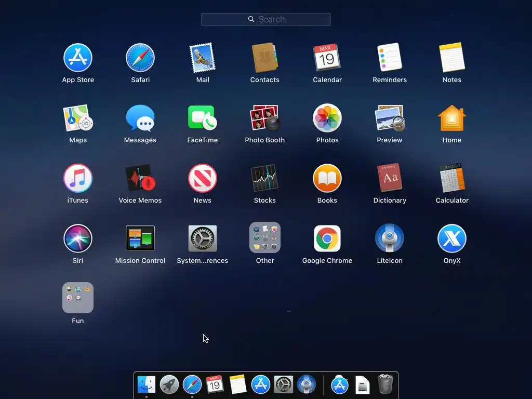
Task: Open the Maps app
Action: 78,118
